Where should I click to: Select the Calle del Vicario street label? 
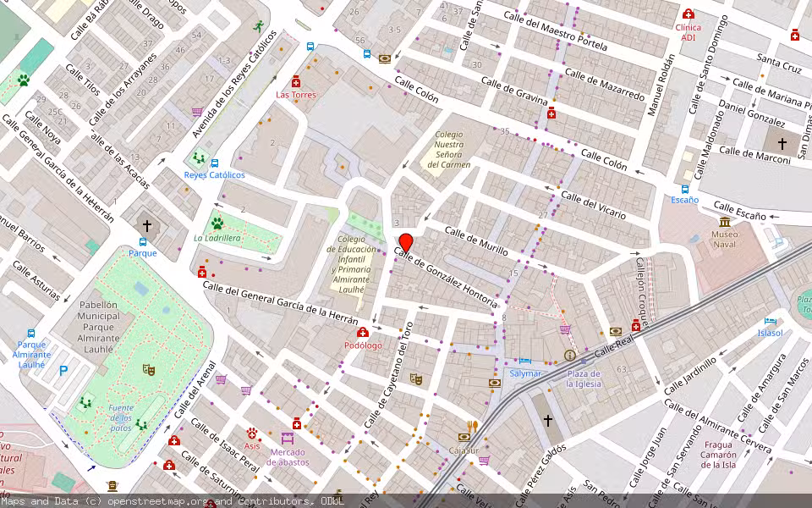594,205
